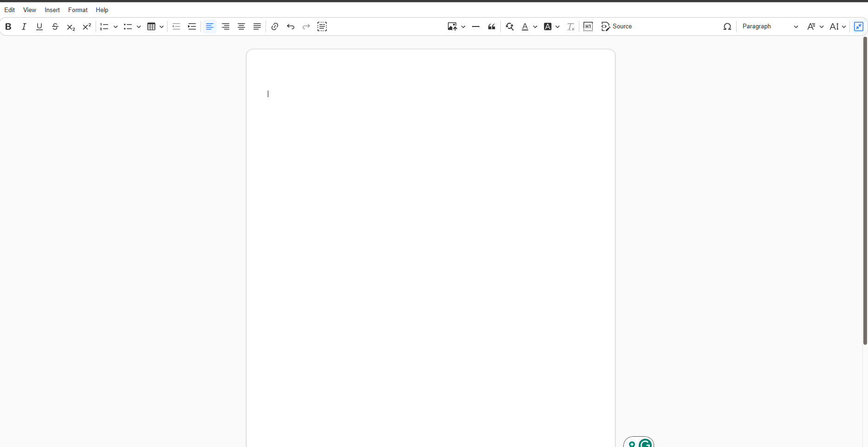
Task: Open Help from the menu bar
Action: [102, 10]
